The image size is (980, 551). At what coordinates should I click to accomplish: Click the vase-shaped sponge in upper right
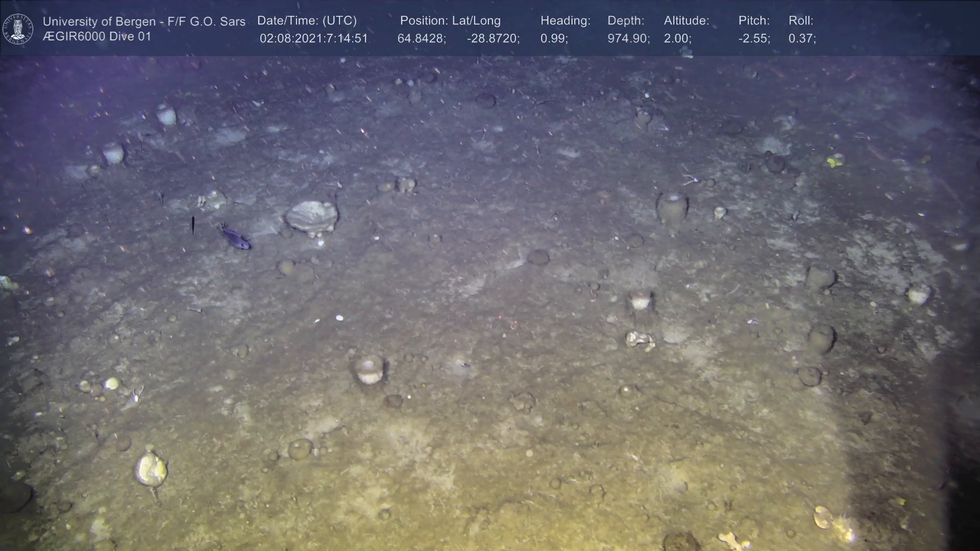672,207
